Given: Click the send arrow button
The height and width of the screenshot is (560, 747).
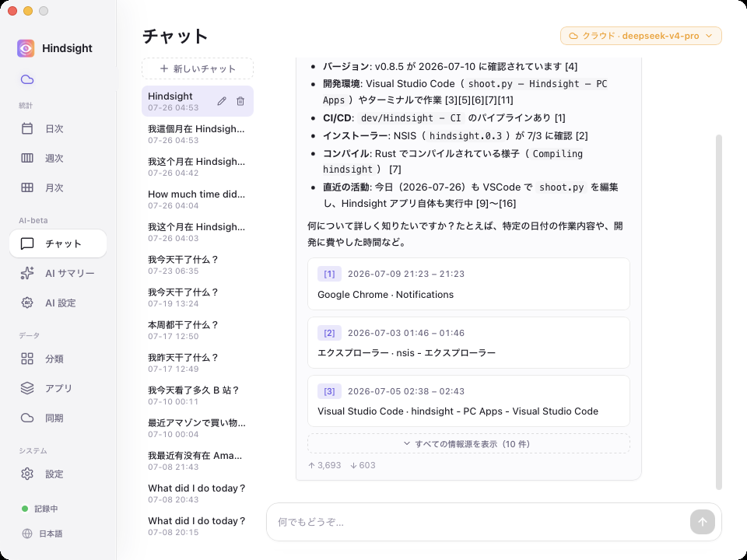Looking at the screenshot, I should (702, 522).
